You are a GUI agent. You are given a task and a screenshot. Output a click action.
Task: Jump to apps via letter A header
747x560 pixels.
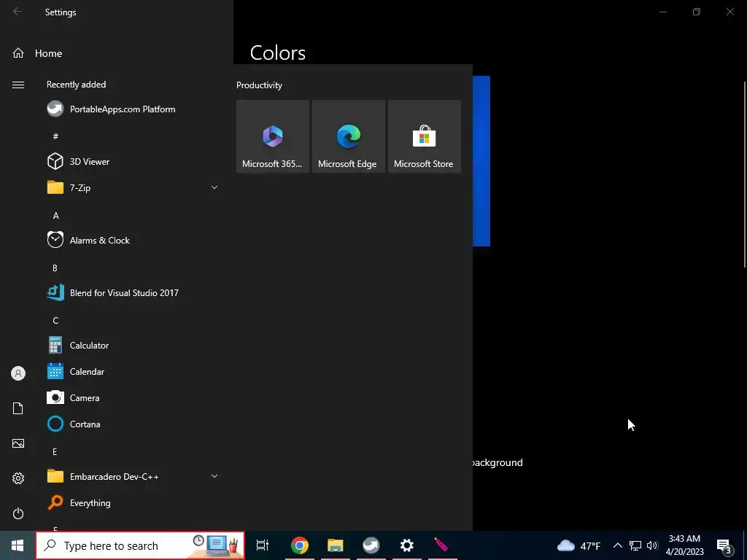click(x=55, y=215)
